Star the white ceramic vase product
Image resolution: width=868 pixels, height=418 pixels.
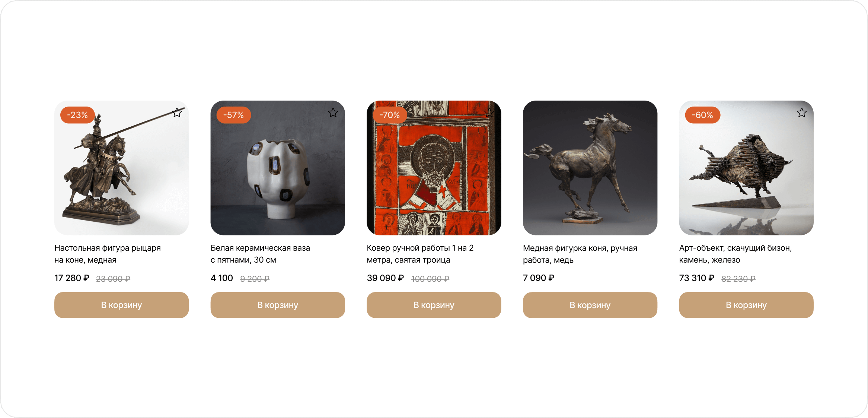point(333,113)
